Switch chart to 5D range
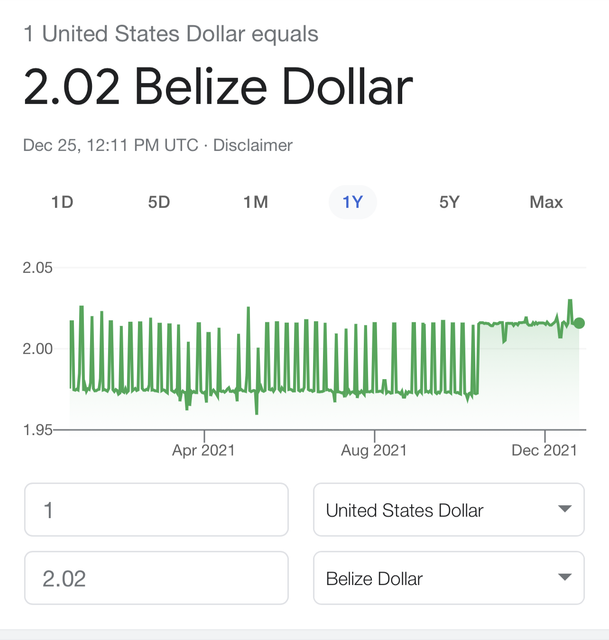Image resolution: width=609 pixels, height=640 pixels. click(x=159, y=202)
